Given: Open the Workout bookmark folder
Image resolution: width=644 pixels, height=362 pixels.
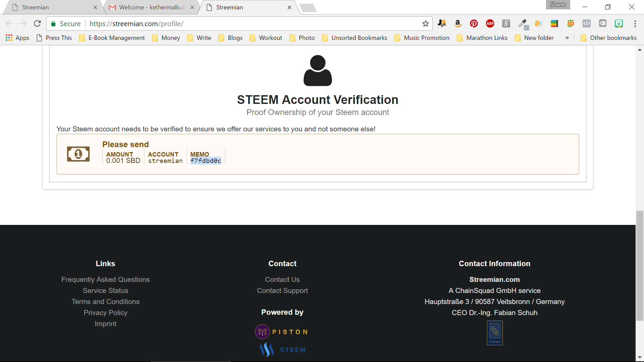Looking at the screenshot, I should [x=266, y=38].
